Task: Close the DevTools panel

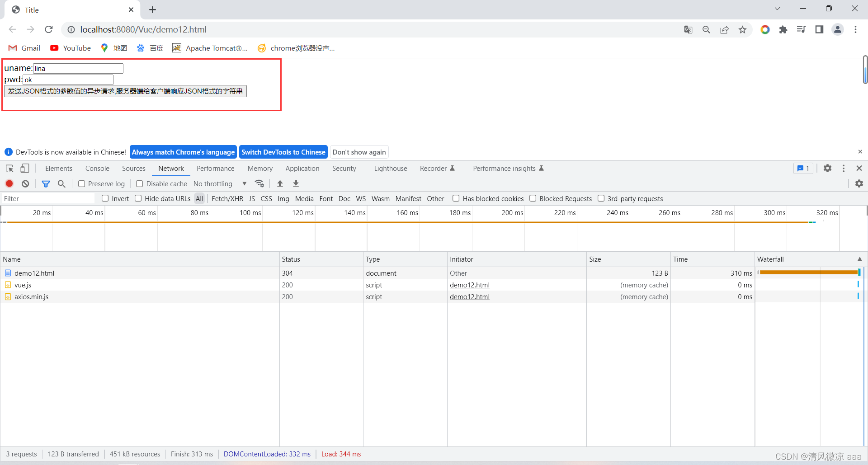Action: click(x=859, y=168)
